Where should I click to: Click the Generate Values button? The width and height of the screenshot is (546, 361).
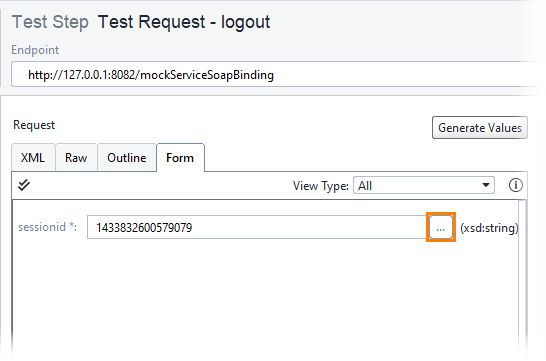(479, 128)
